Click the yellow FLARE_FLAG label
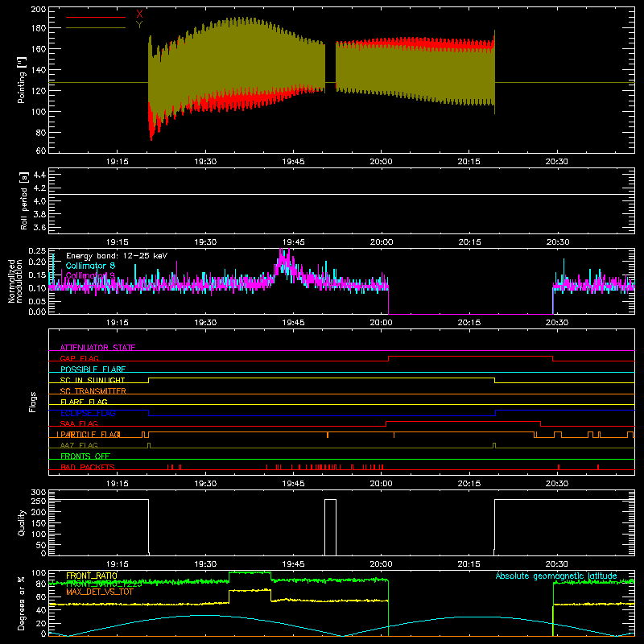This screenshot has height=644, width=644. tap(84, 402)
